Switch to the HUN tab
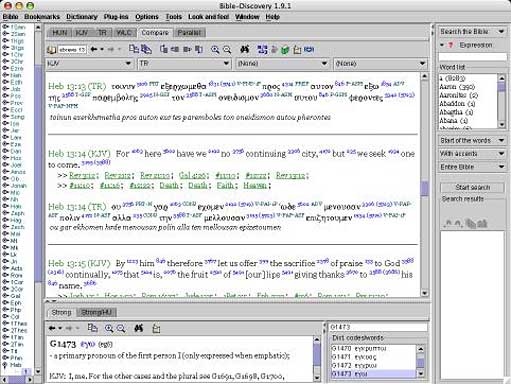511x384 pixels. tap(60, 33)
